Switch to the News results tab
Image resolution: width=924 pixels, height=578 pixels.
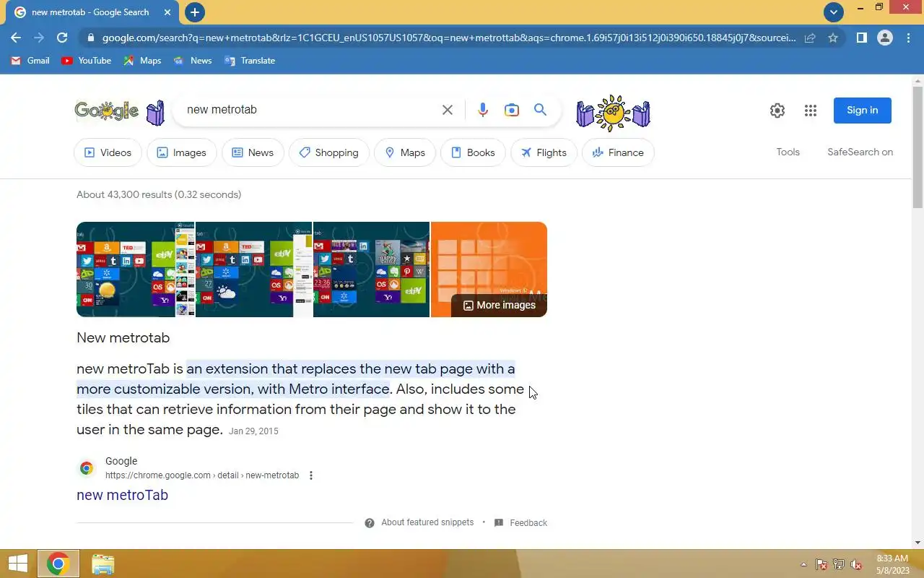[253, 152]
